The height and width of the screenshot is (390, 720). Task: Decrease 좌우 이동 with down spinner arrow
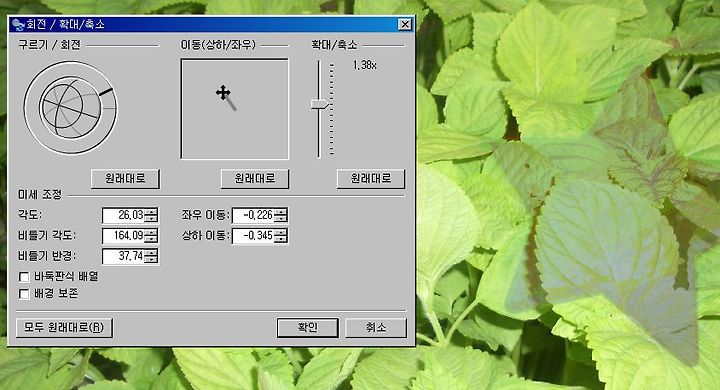tap(281, 219)
